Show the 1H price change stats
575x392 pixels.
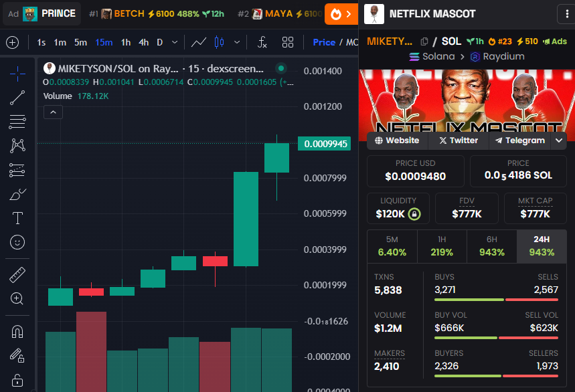click(442, 247)
